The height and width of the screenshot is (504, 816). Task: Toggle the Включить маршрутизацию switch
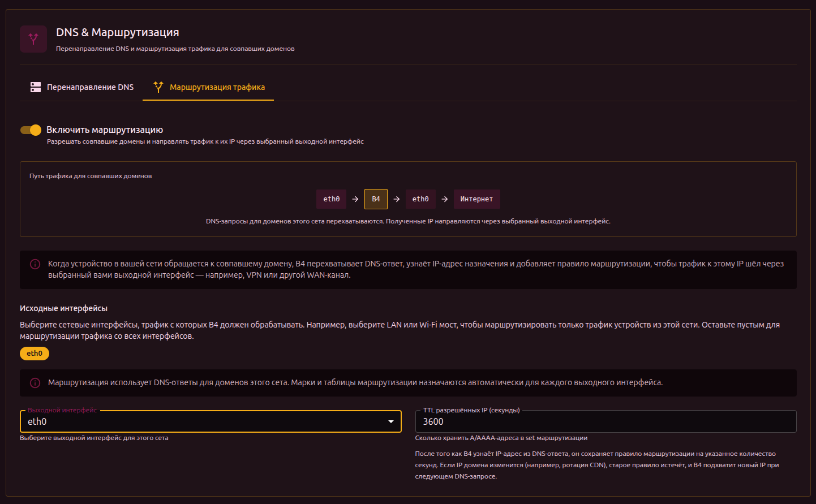pos(31,130)
